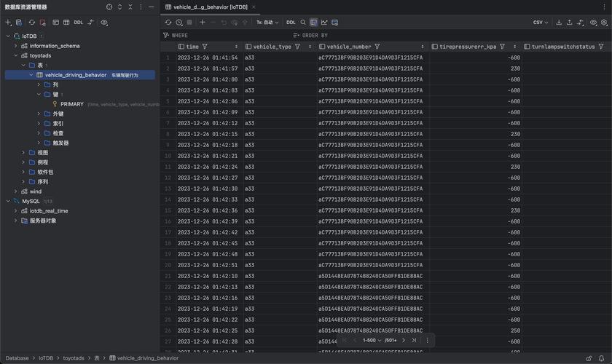The width and height of the screenshot is (612, 364).
Task: Click the toyotads breadcrumb in status bar
Action: [x=74, y=358]
